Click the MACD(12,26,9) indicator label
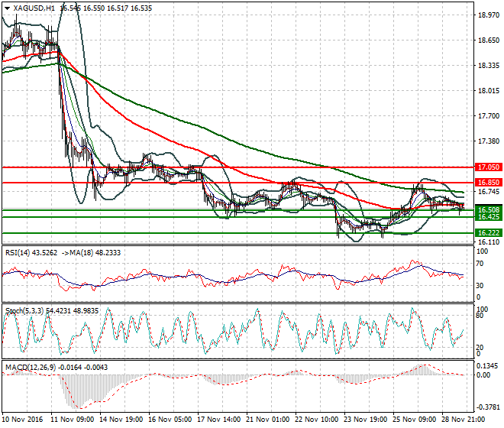This screenshot has height=428, width=504. coord(31,367)
